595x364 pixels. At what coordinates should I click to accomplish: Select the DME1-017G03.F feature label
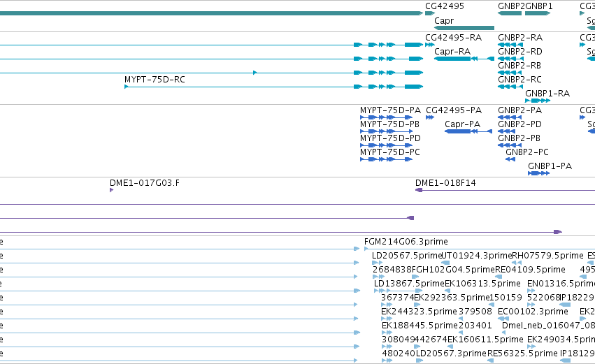click(145, 183)
